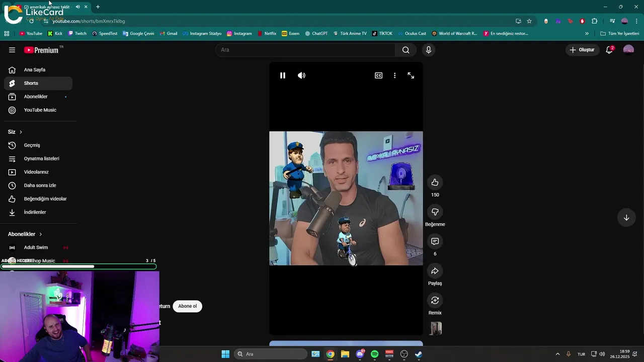Open Steam from the taskbar
This screenshot has width=644, height=362.
pyautogui.click(x=419, y=354)
